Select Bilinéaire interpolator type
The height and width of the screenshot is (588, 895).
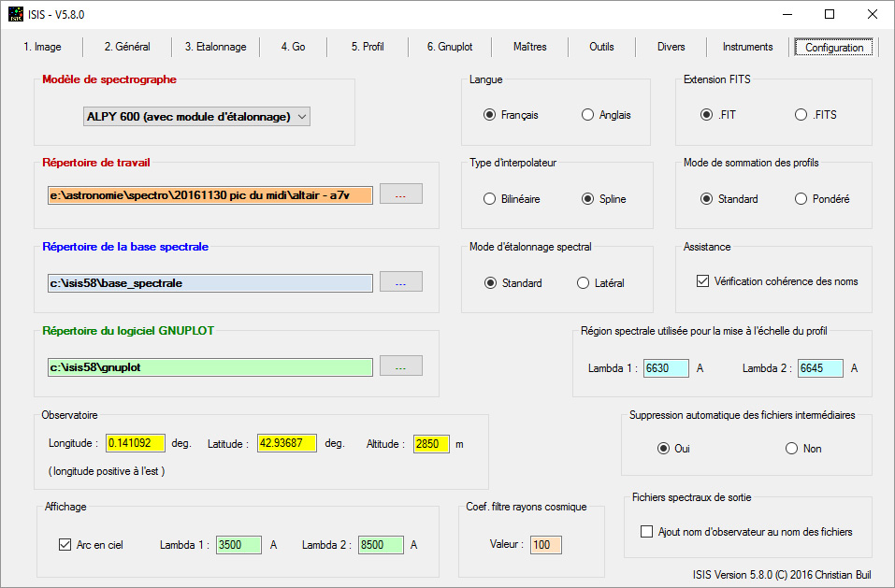pyautogui.click(x=490, y=199)
